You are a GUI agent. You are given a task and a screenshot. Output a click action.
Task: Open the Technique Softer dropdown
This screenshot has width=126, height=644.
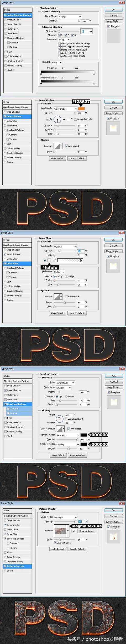[x=59, y=272]
